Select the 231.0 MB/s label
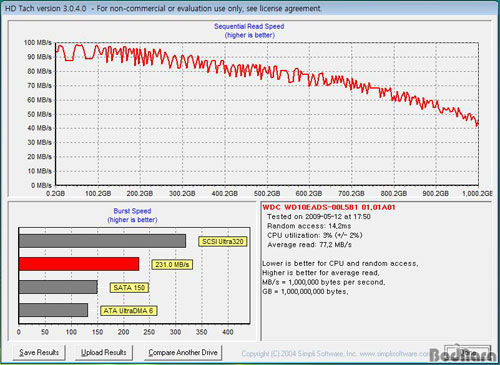This screenshot has height=365, width=500. coord(172,265)
